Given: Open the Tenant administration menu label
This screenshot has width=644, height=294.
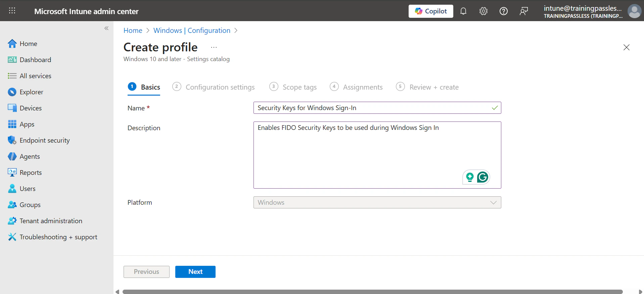Looking at the screenshot, I should click(x=51, y=221).
